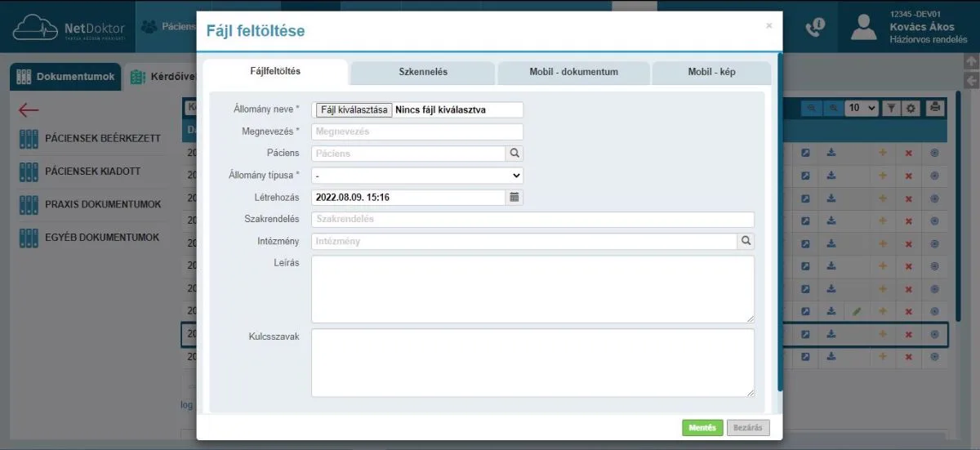Click the orange plus icon in highlighted row

(x=883, y=334)
